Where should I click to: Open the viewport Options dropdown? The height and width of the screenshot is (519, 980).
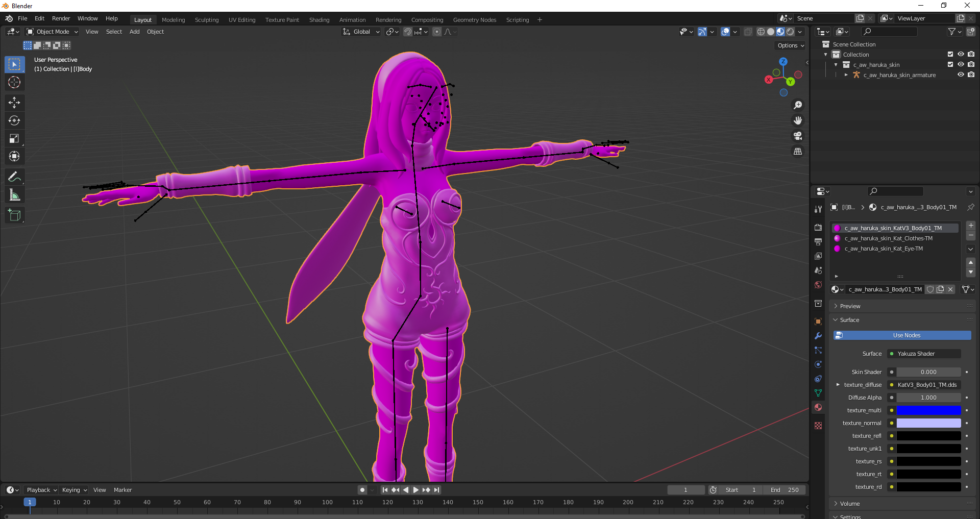pos(791,45)
